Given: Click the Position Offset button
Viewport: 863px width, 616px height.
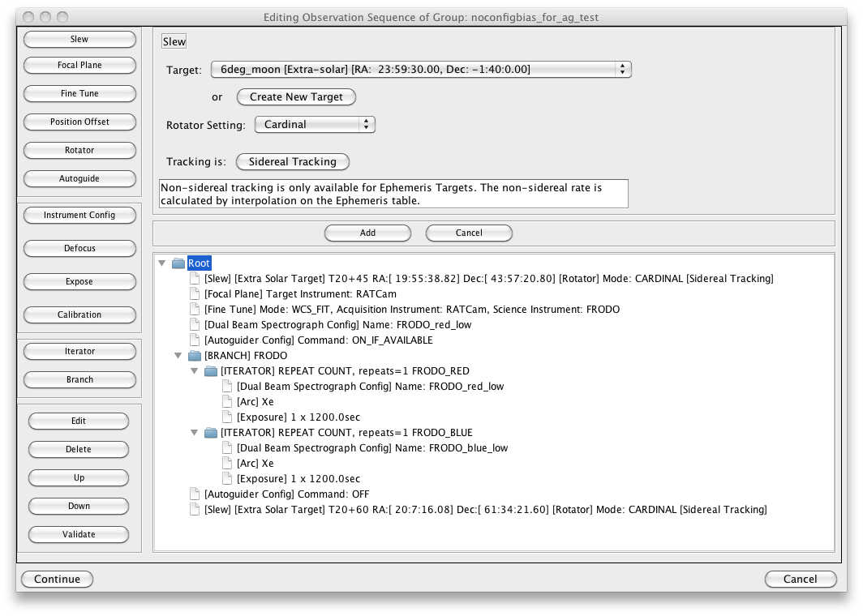Looking at the screenshot, I should tap(79, 122).
